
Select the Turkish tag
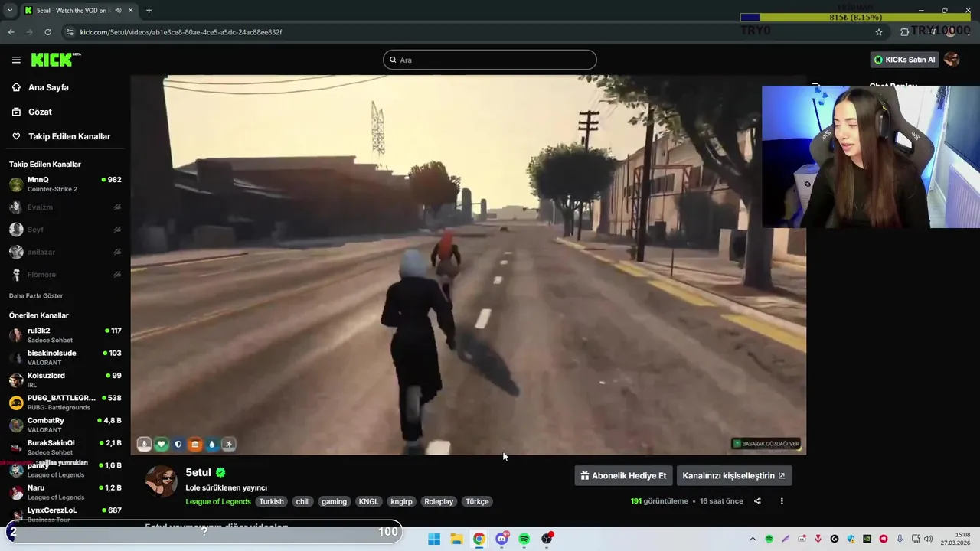click(271, 501)
